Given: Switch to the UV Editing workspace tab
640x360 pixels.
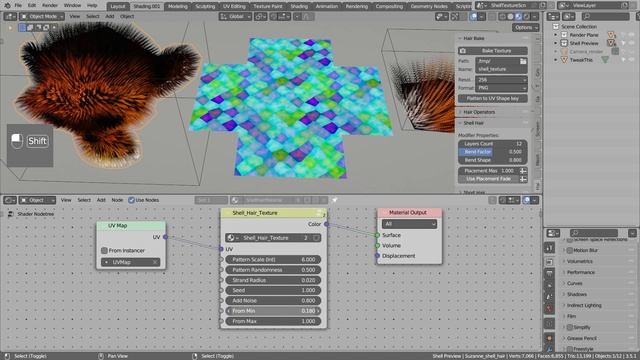Looking at the screenshot, I should click(234, 7).
